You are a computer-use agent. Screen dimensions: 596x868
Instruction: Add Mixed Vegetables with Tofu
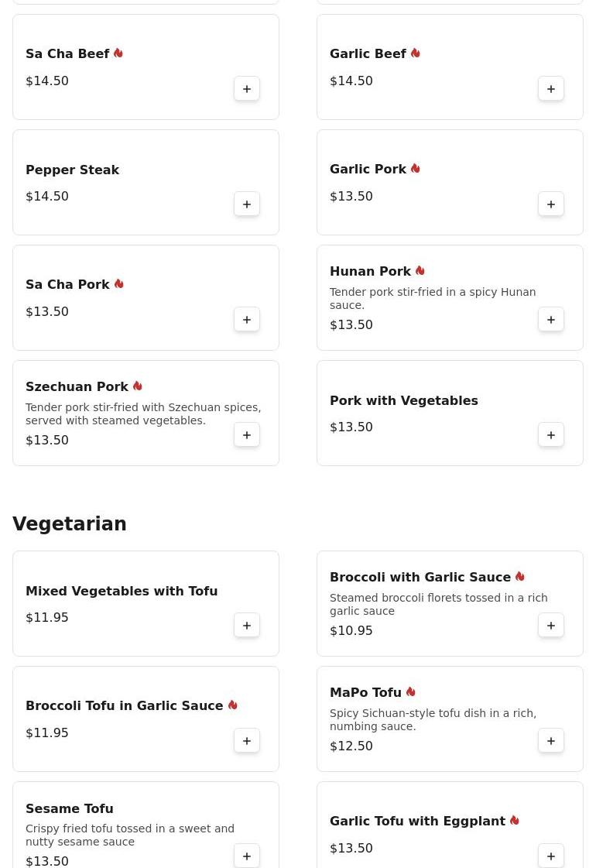pos(247,626)
